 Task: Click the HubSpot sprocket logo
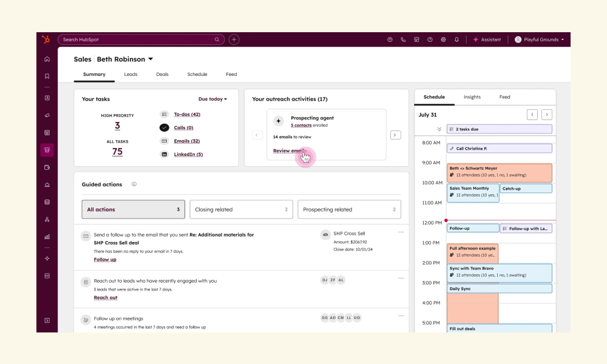46,39
